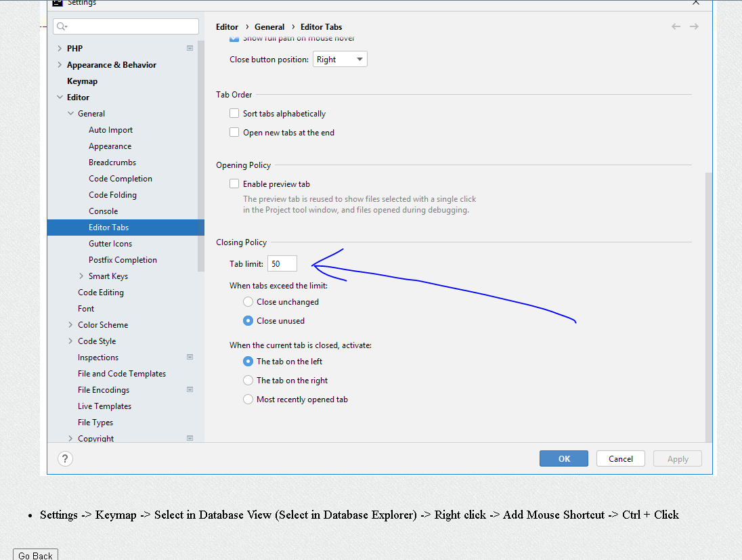Select Auto Import in settings tree

coord(111,130)
